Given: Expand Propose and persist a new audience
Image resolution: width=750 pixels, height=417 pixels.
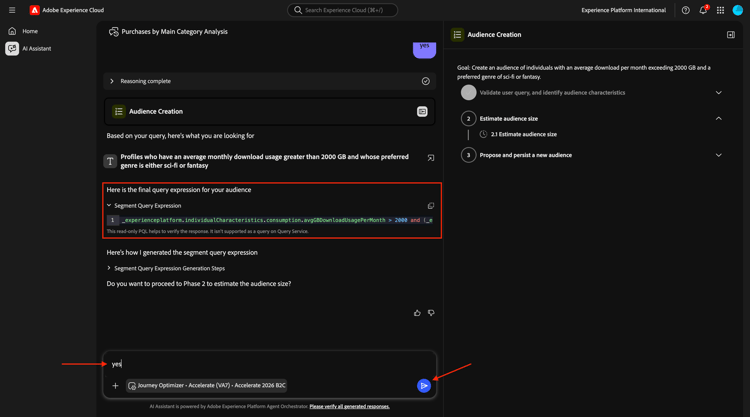Looking at the screenshot, I should [x=718, y=155].
